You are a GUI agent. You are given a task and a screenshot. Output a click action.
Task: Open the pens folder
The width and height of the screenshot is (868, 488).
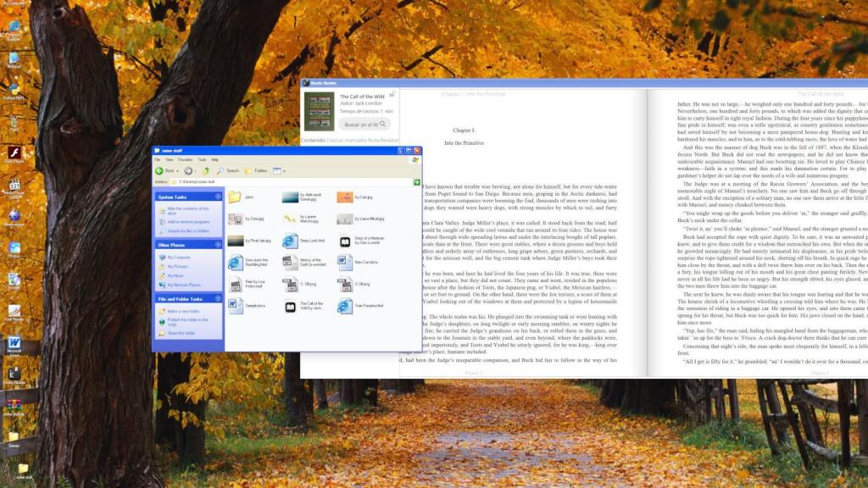(x=235, y=196)
